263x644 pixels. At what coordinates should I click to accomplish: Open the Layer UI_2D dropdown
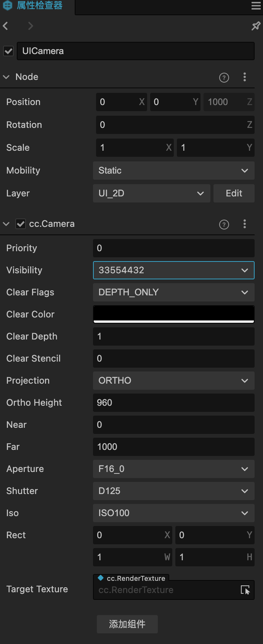coord(151,193)
